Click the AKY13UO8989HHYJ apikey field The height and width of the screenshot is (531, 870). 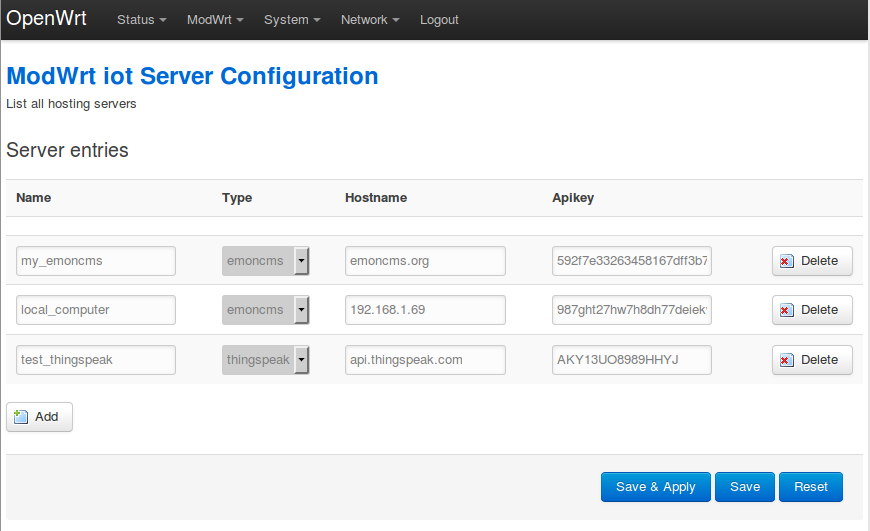[x=632, y=360]
